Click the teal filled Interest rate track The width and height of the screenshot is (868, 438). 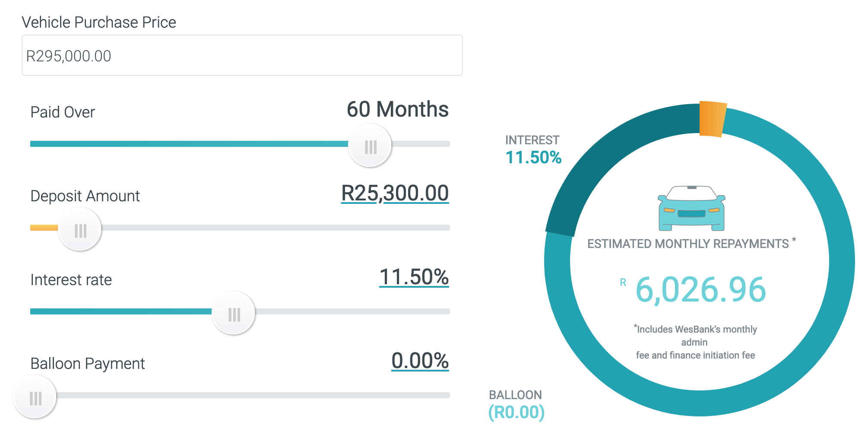tap(121, 311)
